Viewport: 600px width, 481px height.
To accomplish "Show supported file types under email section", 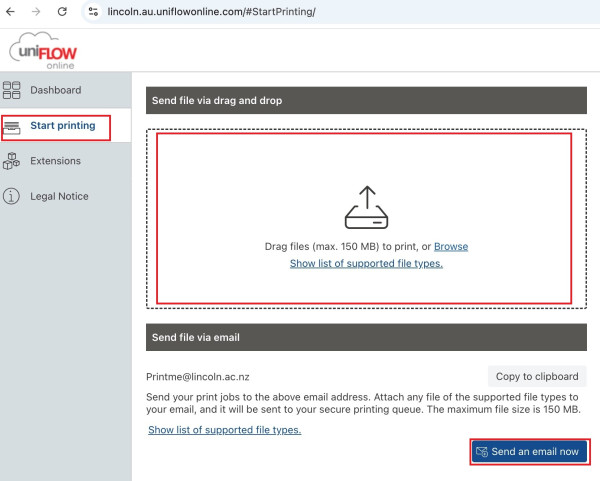I will click(225, 430).
